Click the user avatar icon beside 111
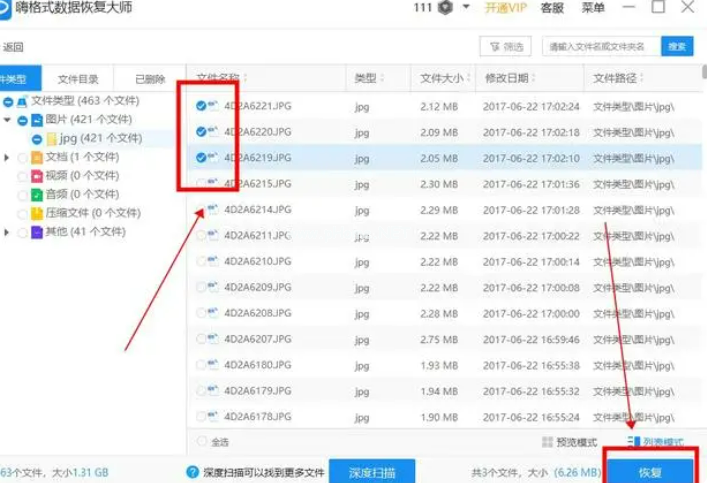Image resolution: width=707 pixels, height=483 pixels. click(x=445, y=8)
